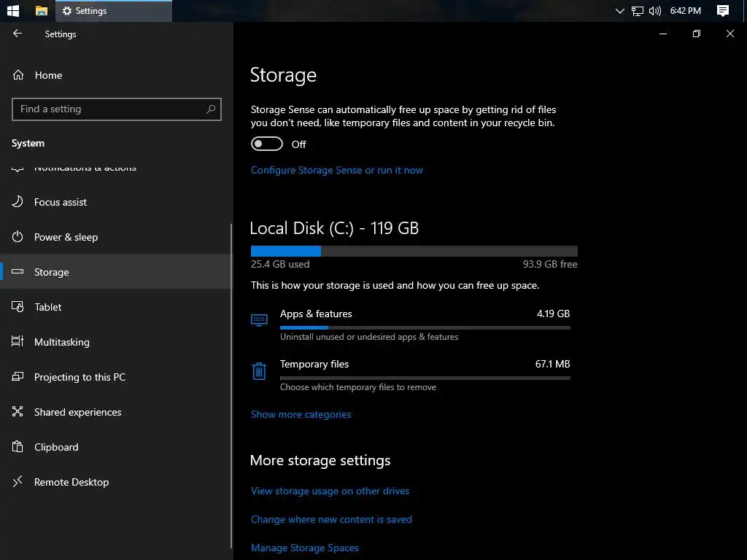Open Focus assist settings

[x=116, y=202]
